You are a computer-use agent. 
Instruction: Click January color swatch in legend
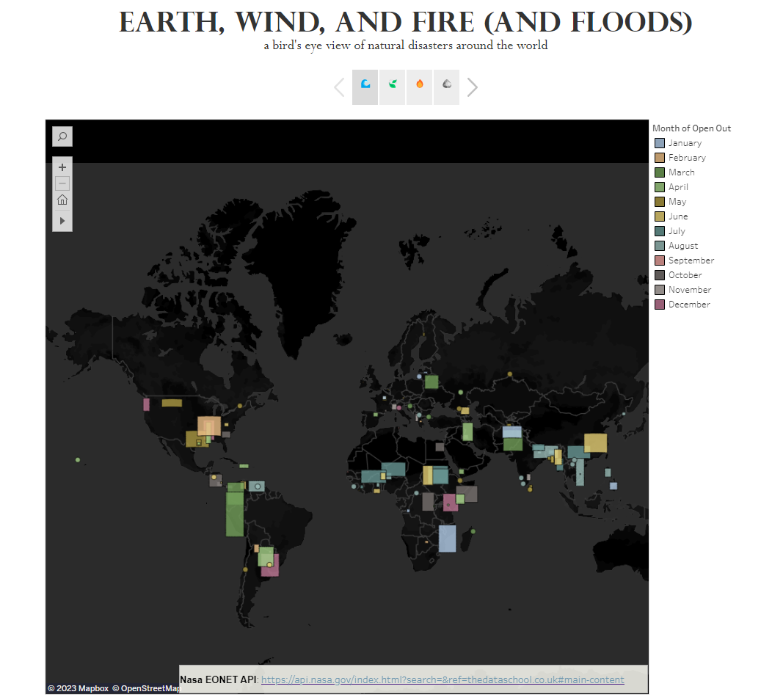[660, 143]
